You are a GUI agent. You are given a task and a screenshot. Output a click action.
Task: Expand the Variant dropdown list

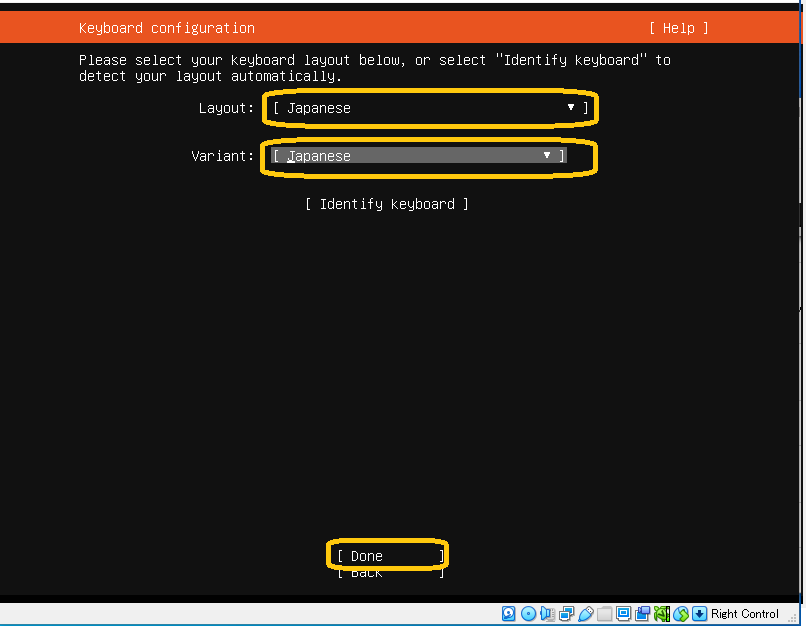pos(418,156)
